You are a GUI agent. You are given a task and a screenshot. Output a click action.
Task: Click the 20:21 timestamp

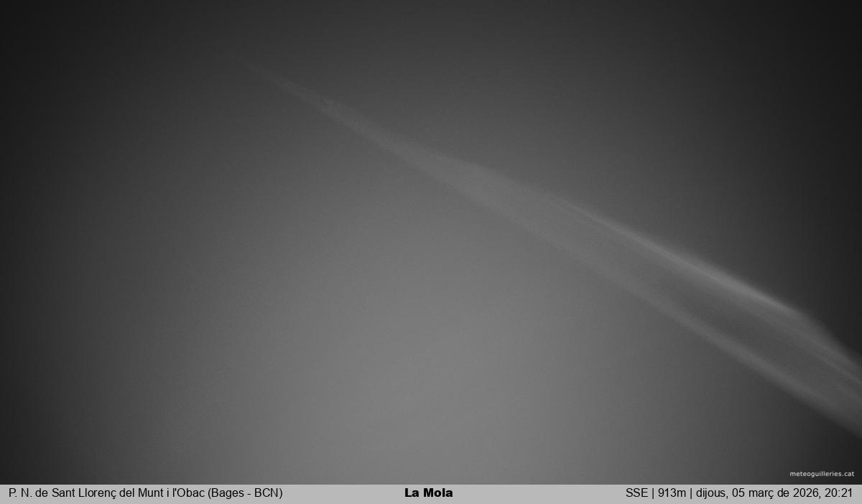click(x=838, y=493)
